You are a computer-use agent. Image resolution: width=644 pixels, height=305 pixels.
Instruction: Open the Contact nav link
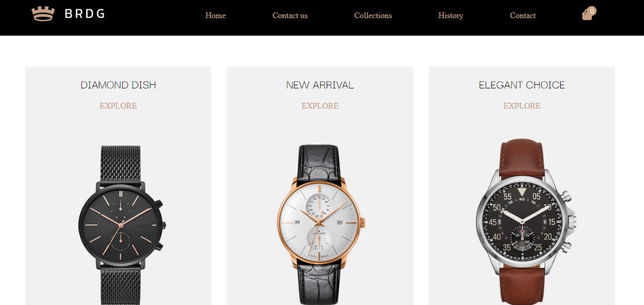523,16
